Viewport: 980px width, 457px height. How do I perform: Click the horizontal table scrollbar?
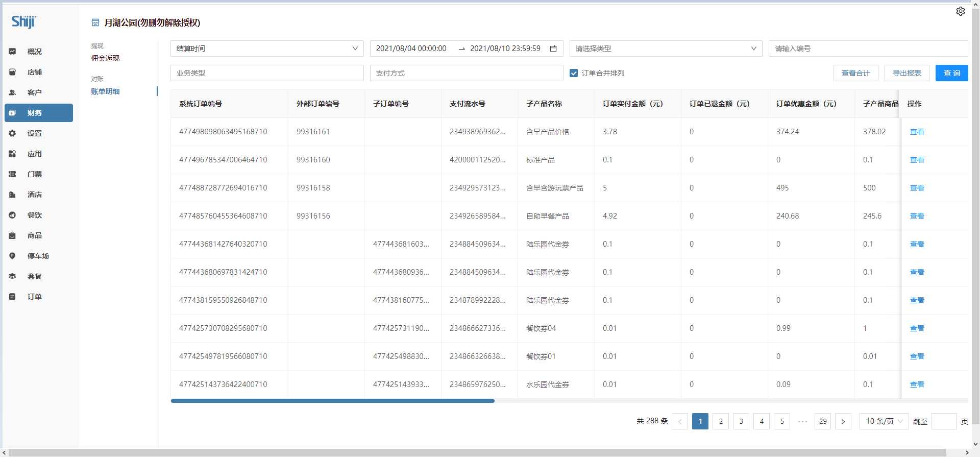tap(332, 401)
